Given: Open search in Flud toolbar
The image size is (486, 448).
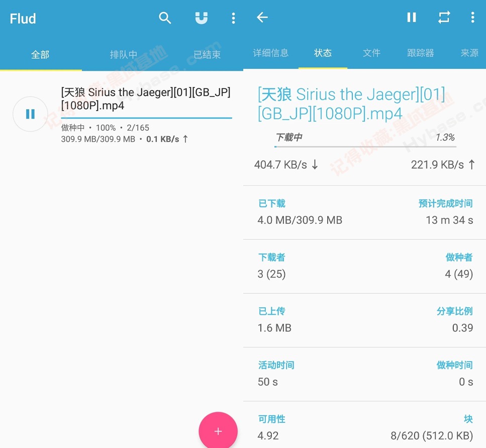Looking at the screenshot, I should [x=165, y=18].
